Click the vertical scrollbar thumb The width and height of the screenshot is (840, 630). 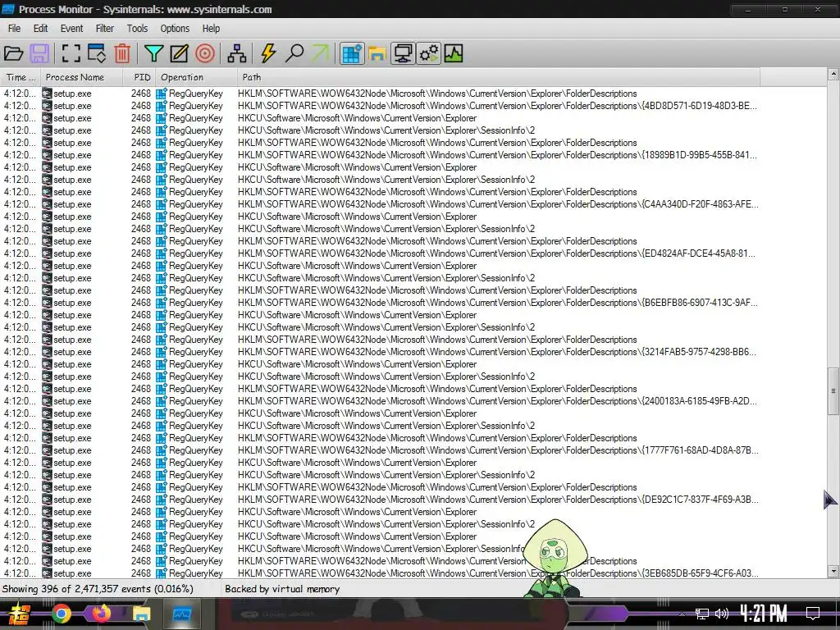833,391
